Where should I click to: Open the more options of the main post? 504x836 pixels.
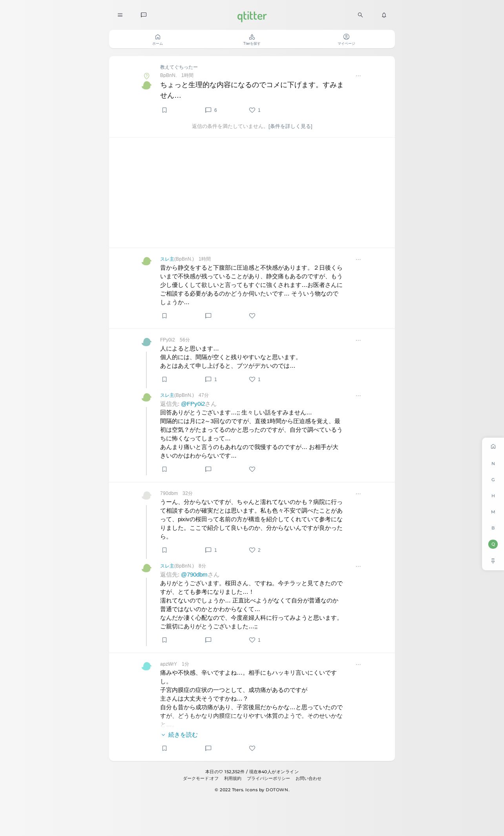coord(358,76)
